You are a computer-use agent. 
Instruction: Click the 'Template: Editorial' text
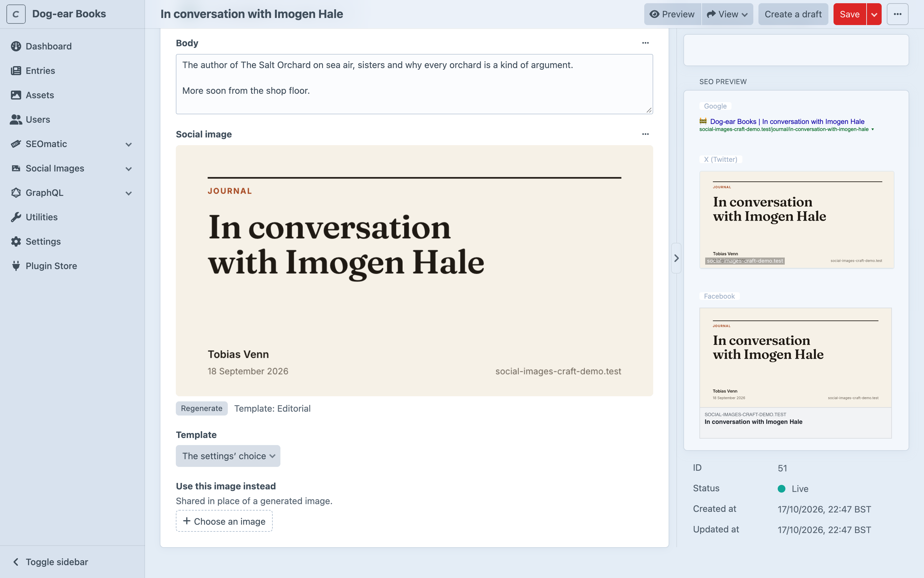(272, 409)
